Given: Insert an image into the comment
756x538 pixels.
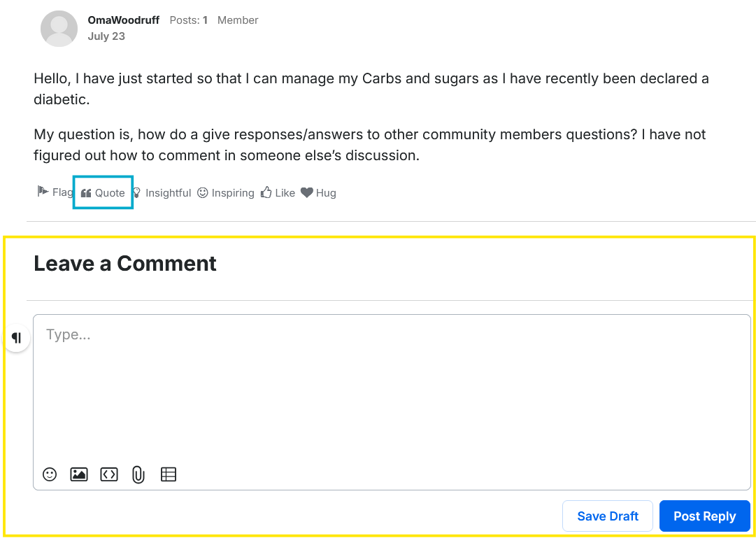Looking at the screenshot, I should pyautogui.click(x=79, y=474).
